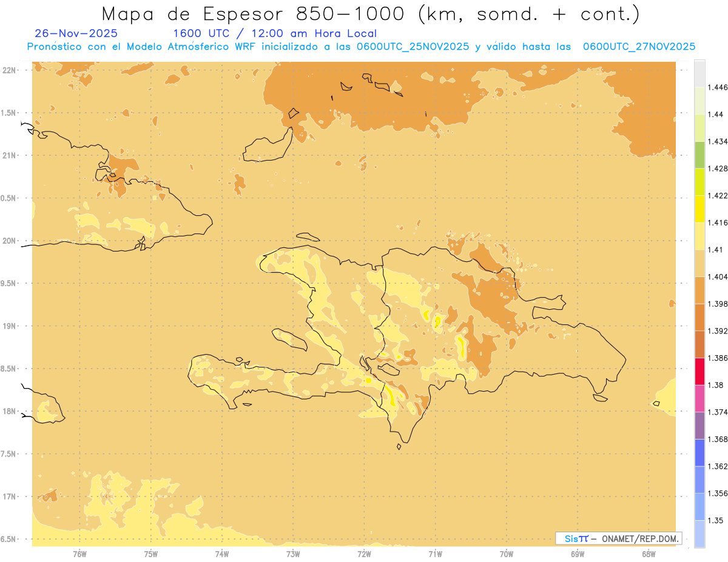Click the blue colorbar segment between 1.362 and 1.368
Screen dimensions: 728x562
point(699,453)
